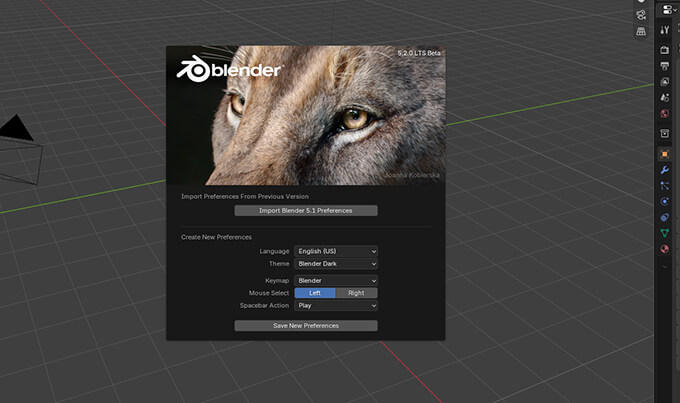The height and width of the screenshot is (403, 680).
Task: Set Mouse Select to Right
Action: click(x=356, y=293)
